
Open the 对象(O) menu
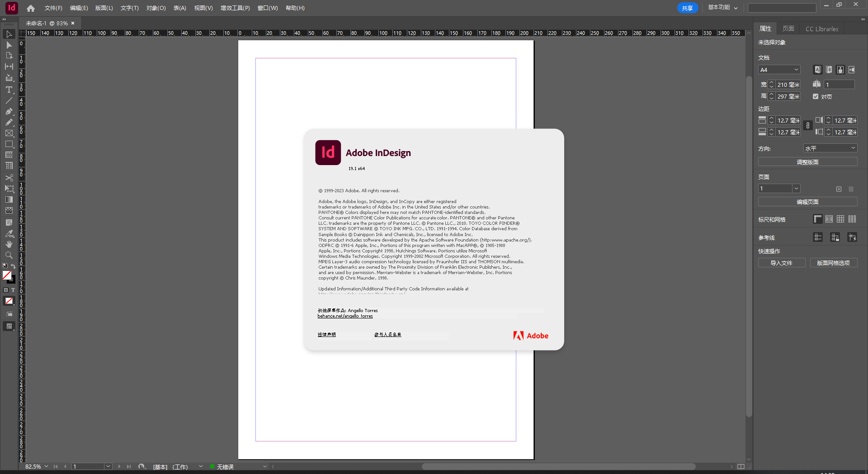pos(156,8)
